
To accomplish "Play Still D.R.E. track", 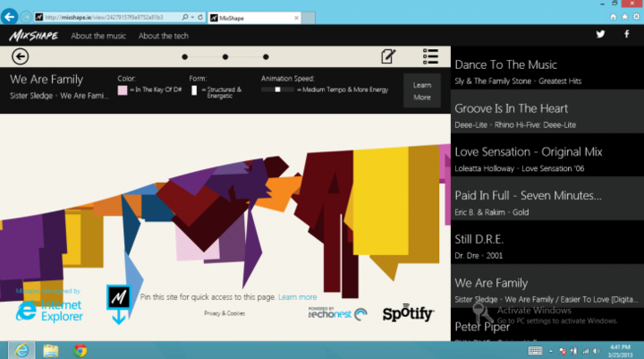I will [x=547, y=243].
